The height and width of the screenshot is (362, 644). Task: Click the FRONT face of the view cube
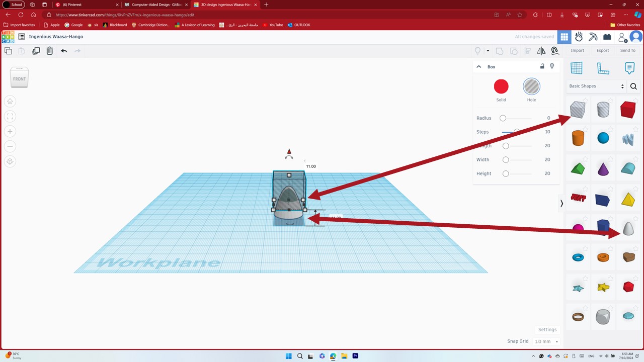(x=19, y=79)
